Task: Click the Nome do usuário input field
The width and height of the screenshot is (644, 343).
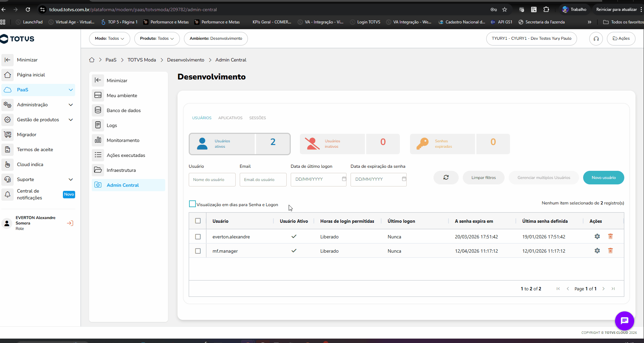Action: [212, 180]
